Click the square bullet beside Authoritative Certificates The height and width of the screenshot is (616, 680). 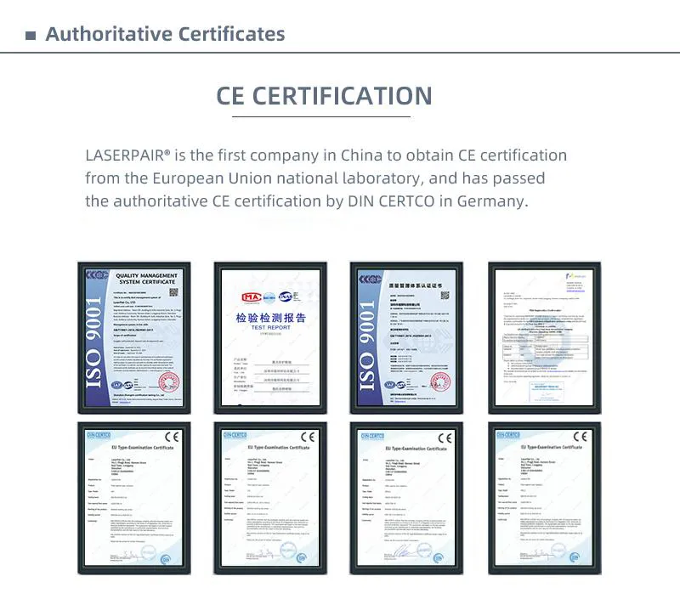coord(31,36)
